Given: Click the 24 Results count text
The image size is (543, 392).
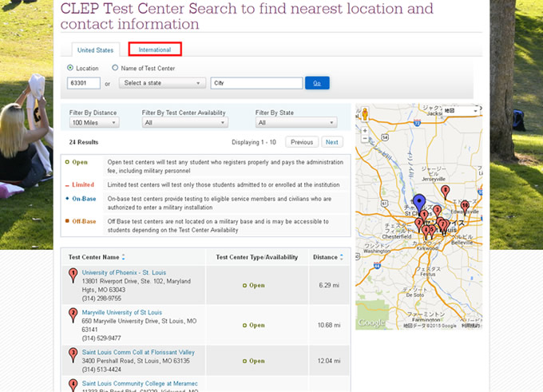Looking at the screenshot, I should point(84,142).
